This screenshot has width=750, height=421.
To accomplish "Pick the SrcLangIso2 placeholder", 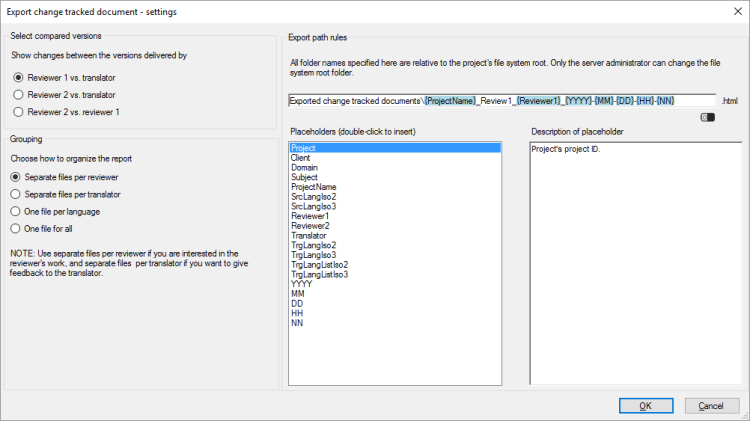I will point(313,196).
